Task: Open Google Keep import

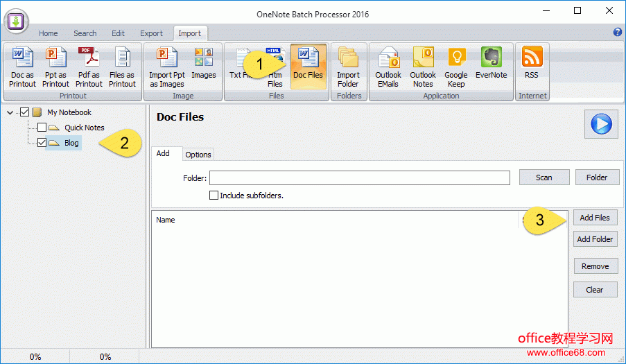Action: (456, 67)
